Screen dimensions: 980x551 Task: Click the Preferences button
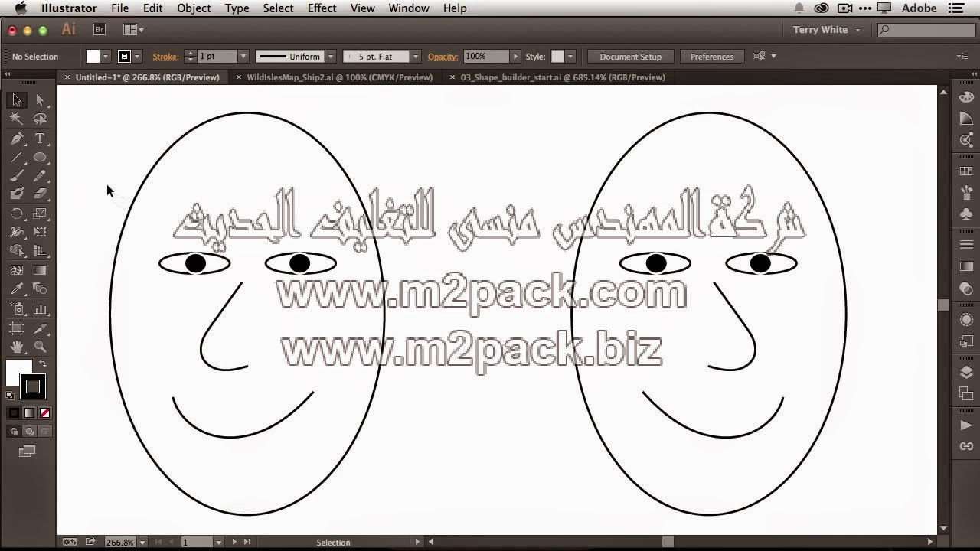[x=712, y=57]
